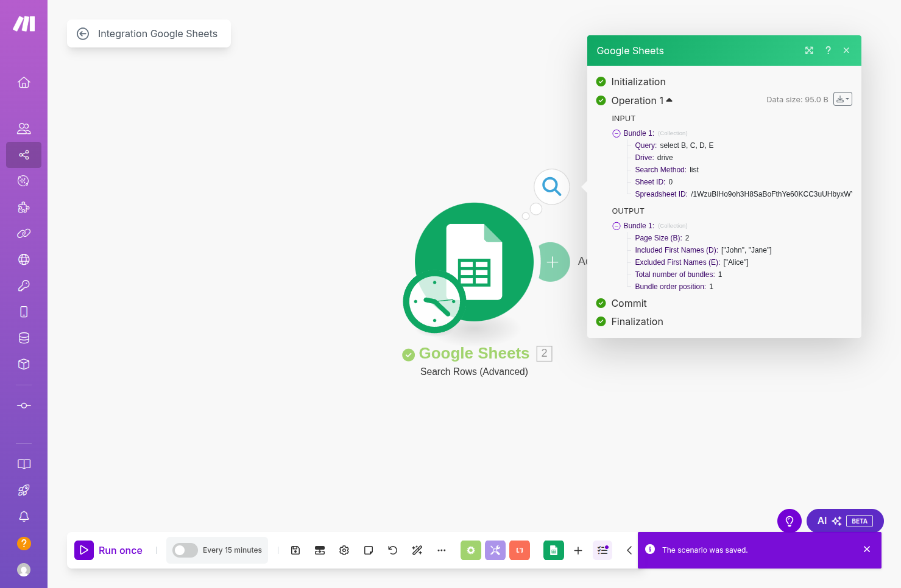
Task: Select the Google Sheets module circle
Action: pos(474,262)
